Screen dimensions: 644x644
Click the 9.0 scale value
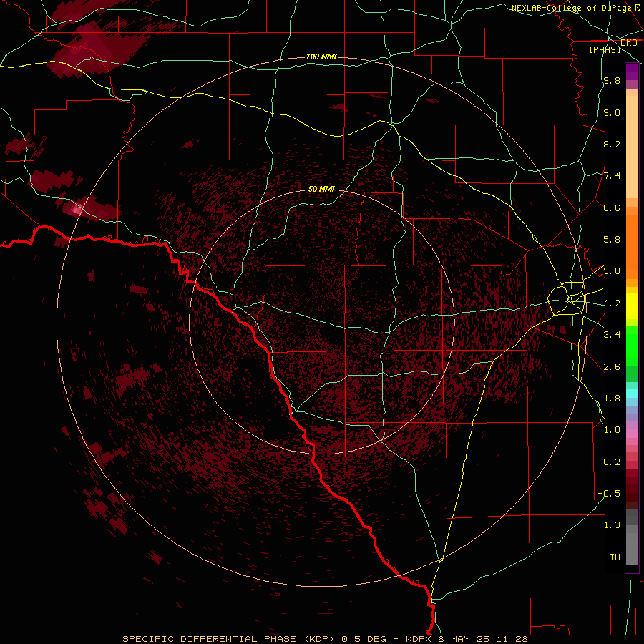(612, 112)
